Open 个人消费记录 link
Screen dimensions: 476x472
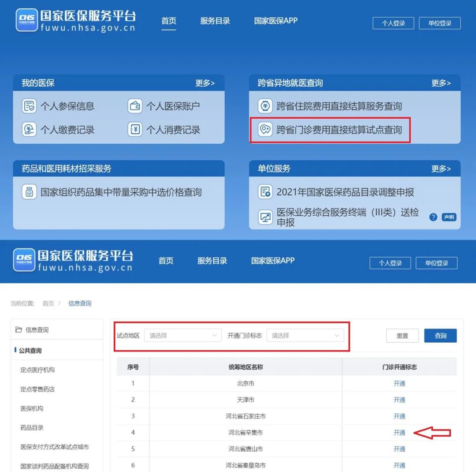click(173, 130)
